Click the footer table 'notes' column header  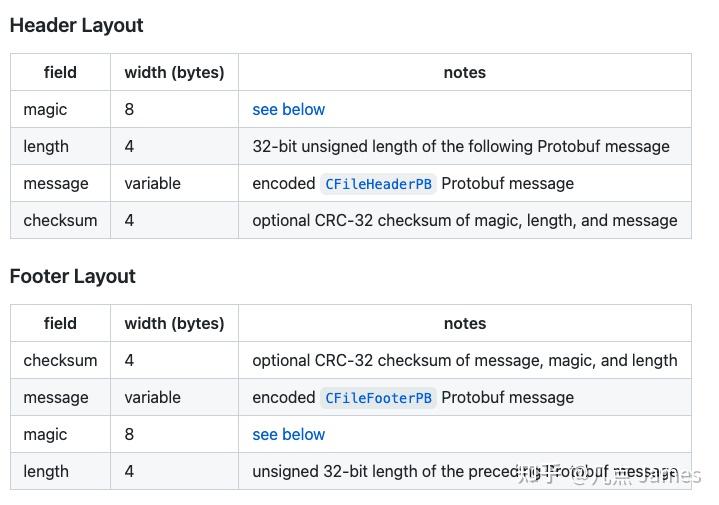coord(464,323)
